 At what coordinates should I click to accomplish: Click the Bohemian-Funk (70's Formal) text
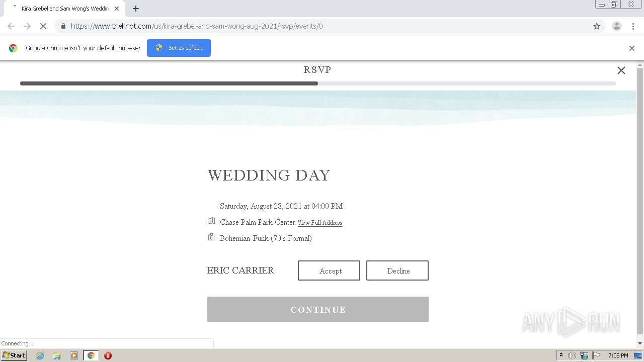point(266,238)
